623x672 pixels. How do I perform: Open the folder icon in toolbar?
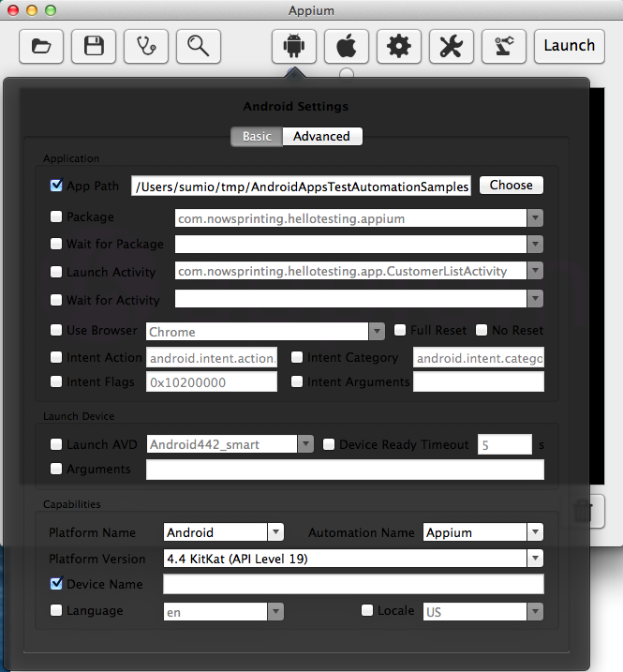[41, 46]
